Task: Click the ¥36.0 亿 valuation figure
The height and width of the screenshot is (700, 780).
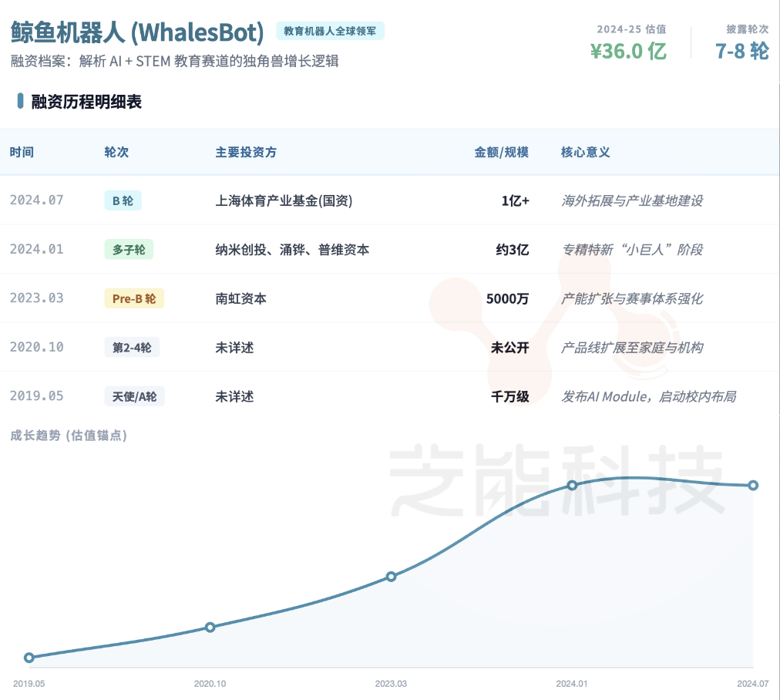Action: (x=628, y=51)
